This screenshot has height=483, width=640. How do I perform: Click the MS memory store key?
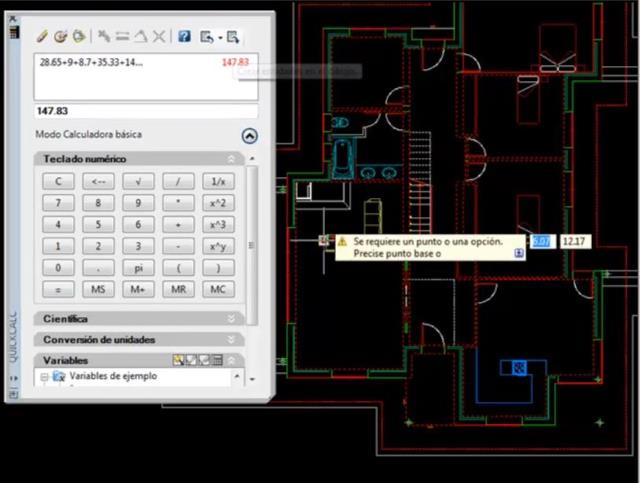point(98,289)
